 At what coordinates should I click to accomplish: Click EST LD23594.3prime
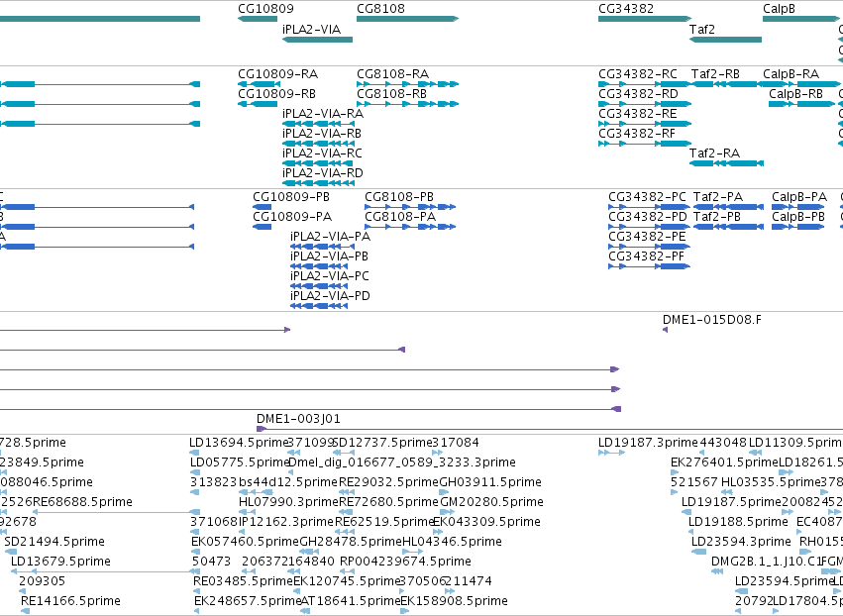pyautogui.click(x=741, y=542)
